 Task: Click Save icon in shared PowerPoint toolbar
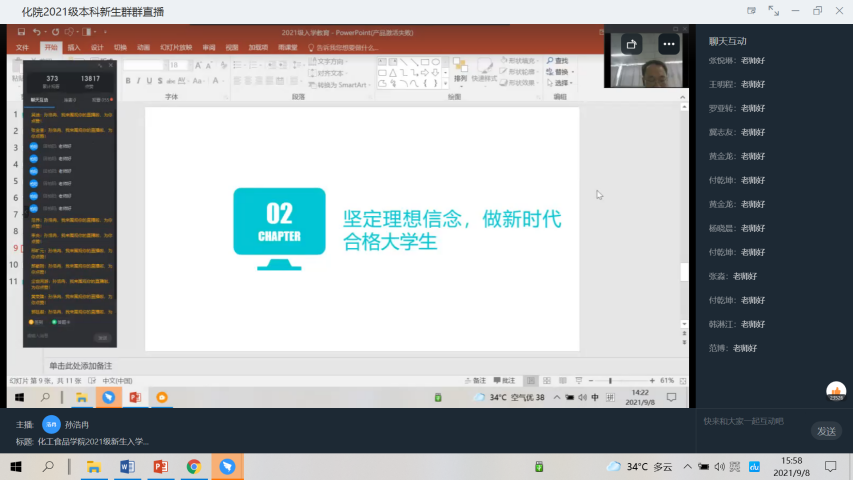[21, 32]
